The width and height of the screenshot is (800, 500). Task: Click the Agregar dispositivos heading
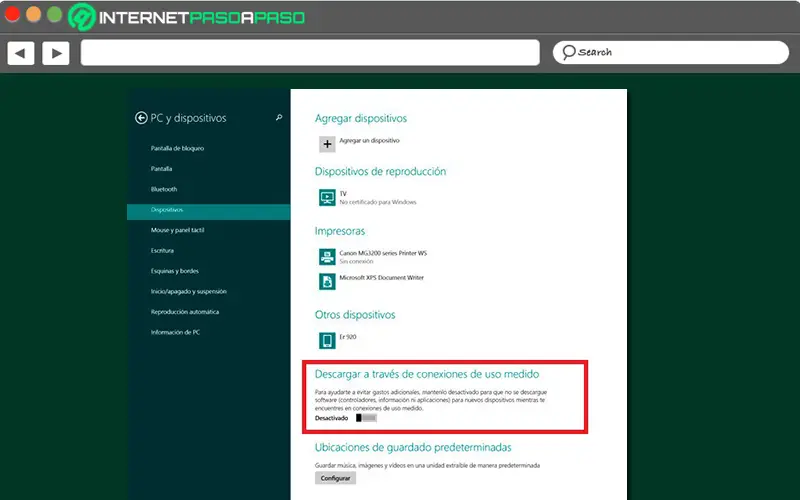click(361, 118)
